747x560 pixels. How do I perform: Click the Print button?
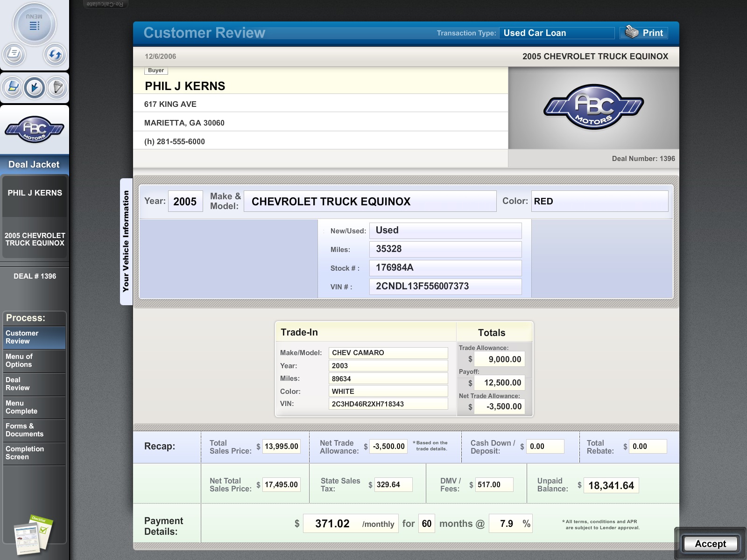(x=644, y=33)
